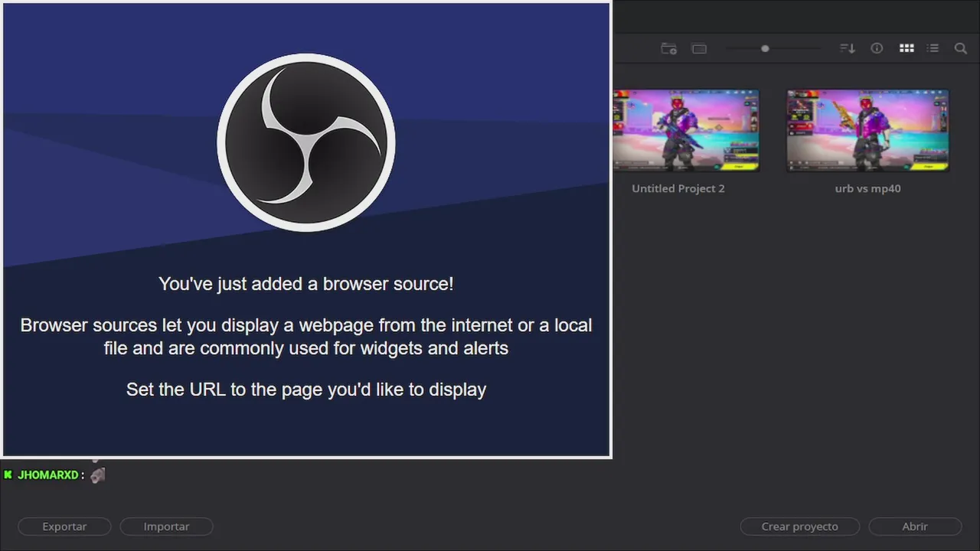This screenshot has width=980, height=551.
Task: Open project search with magnifier icon
Action: coord(960,48)
